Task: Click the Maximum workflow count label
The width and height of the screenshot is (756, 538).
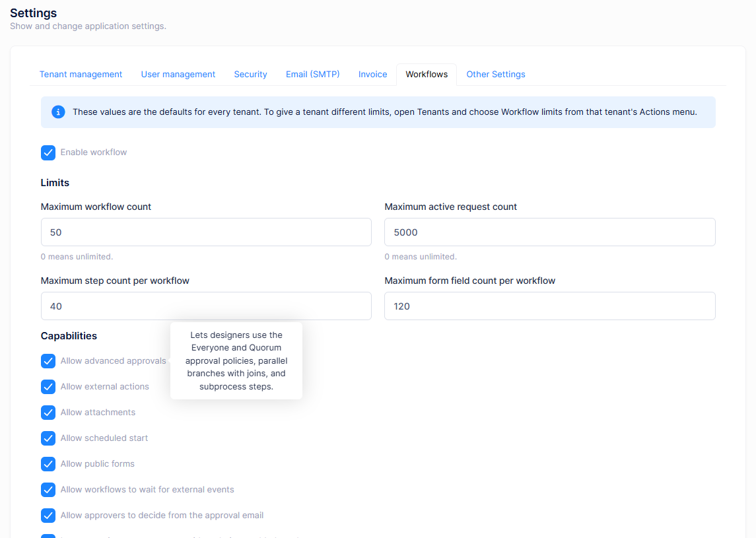Action: [96, 207]
